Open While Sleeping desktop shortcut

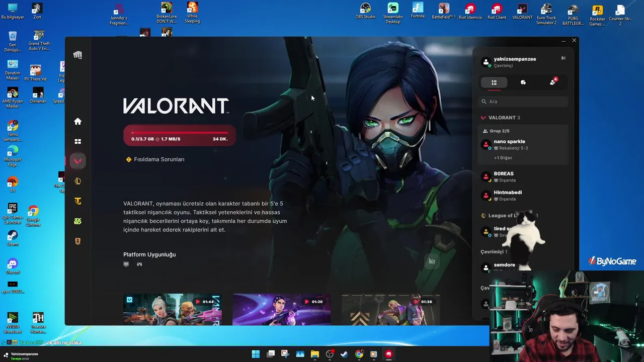(192, 13)
